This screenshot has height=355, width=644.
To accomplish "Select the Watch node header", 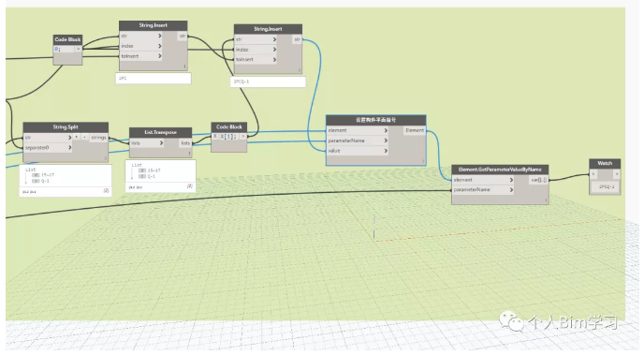I will (x=605, y=164).
